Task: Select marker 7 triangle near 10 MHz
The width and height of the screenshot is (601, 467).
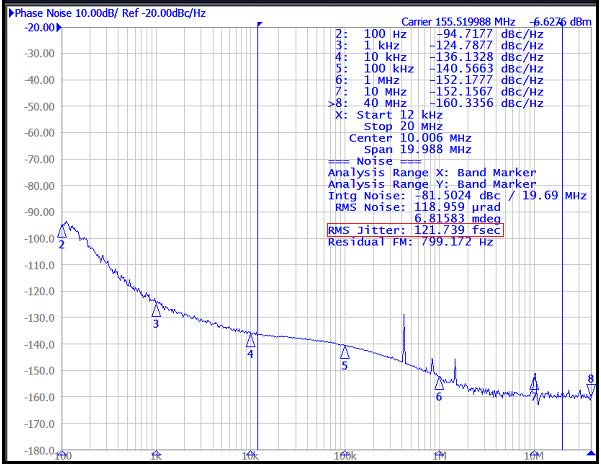Action: (x=534, y=381)
